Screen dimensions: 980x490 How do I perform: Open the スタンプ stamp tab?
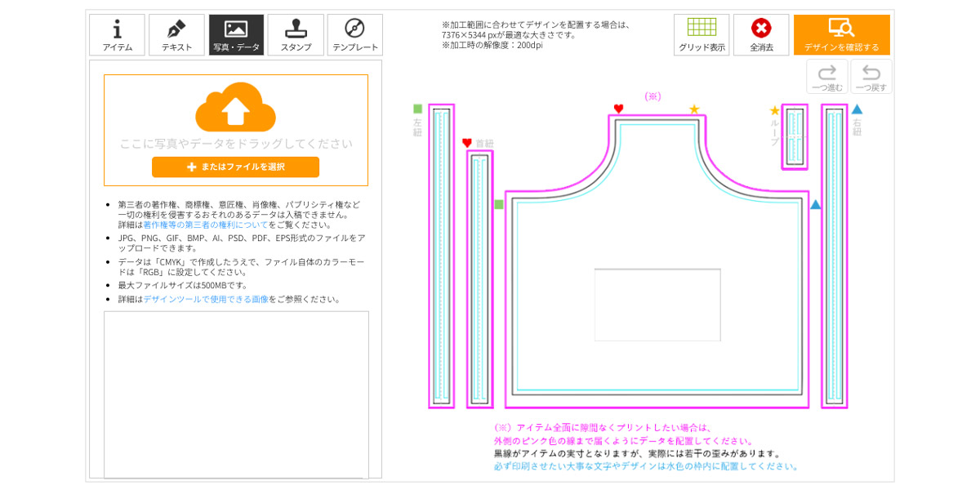[x=296, y=35]
